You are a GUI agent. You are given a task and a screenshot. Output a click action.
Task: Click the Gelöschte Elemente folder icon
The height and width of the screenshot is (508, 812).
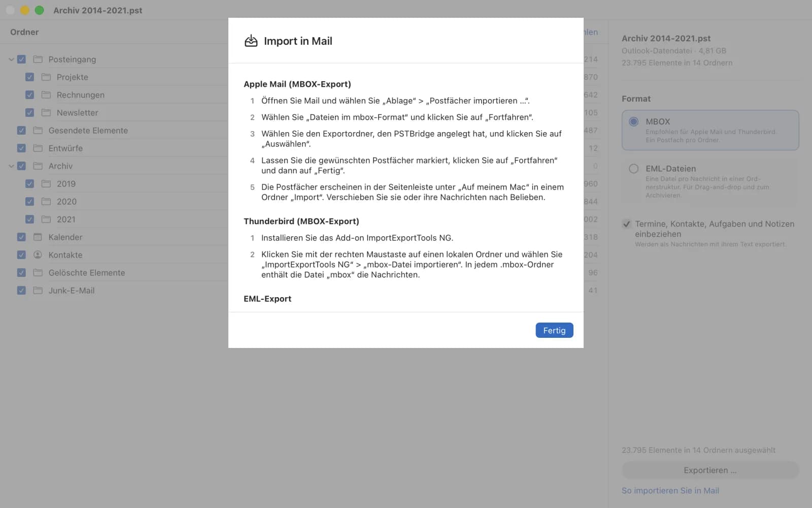(38, 273)
